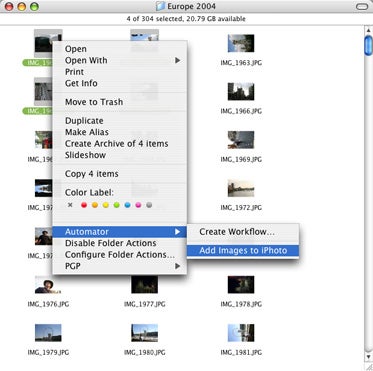373x371 pixels.
Task: Apply the red color label
Action: pos(84,205)
